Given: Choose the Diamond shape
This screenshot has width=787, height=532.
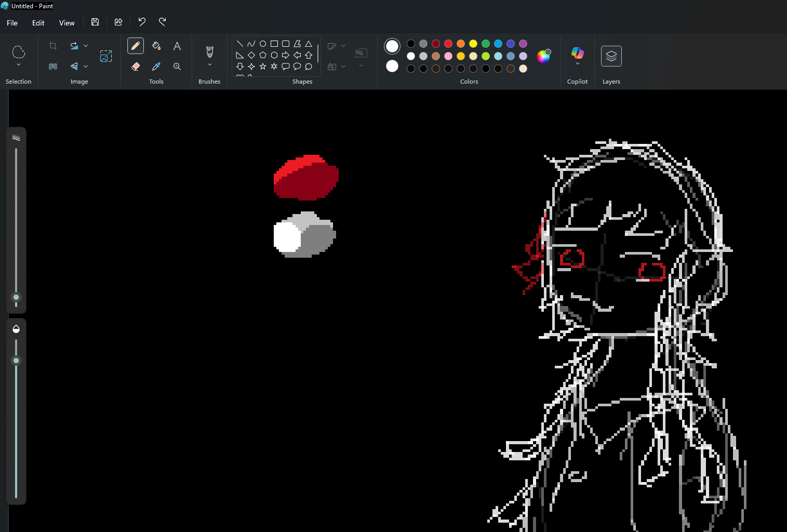Looking at the screenshot, I should (251, 55).
